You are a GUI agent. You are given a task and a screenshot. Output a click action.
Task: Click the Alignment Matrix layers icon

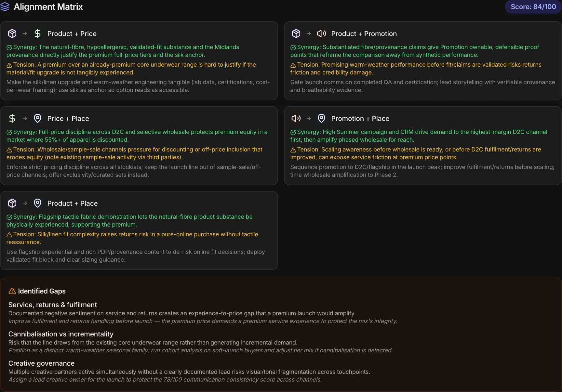[x=5, y=7]
